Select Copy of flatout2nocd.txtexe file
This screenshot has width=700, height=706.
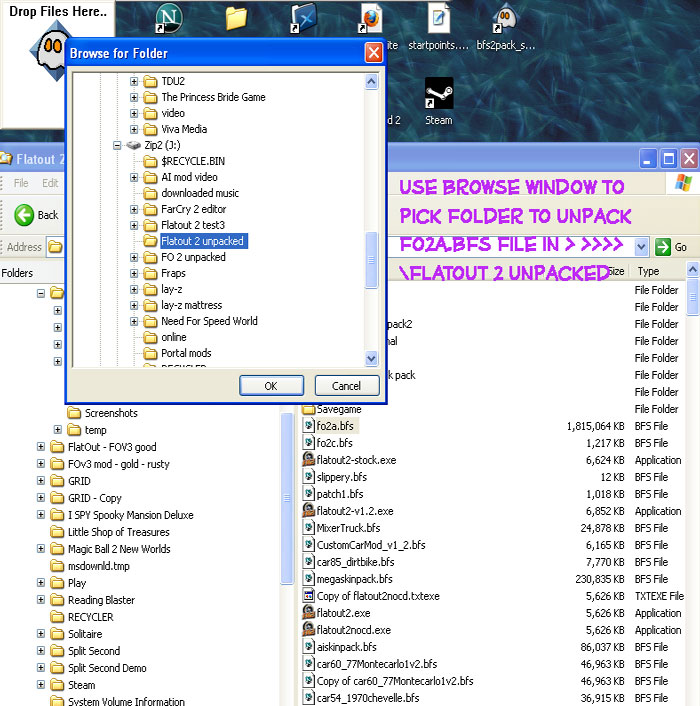[x=378, y=596]
